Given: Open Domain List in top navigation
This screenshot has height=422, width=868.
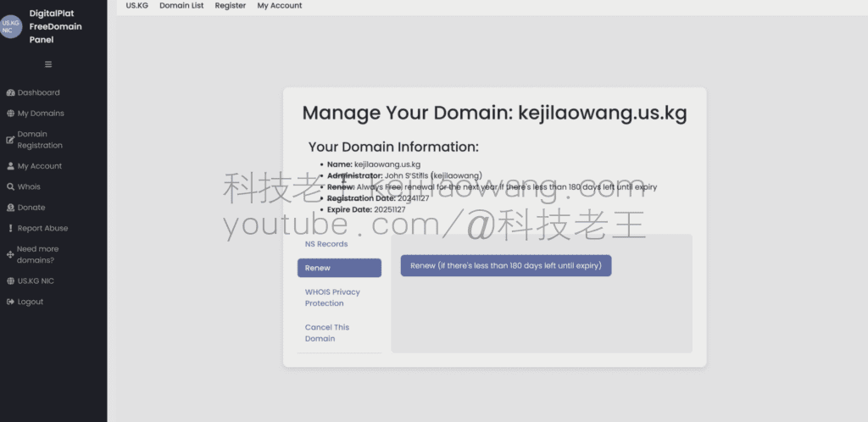Looking at the screenshot, I should pyautogui.click(x=181, y=6).
